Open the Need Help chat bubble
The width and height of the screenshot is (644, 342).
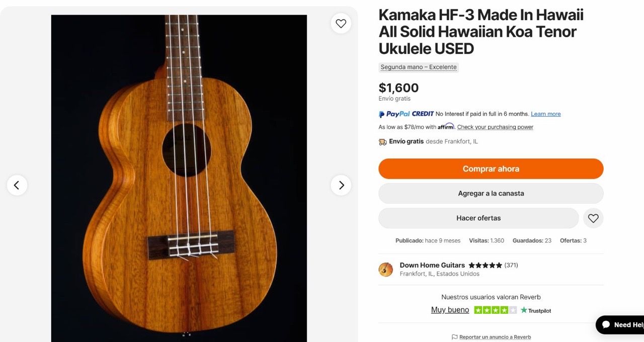pyautogui.click(x=620, y=324)
